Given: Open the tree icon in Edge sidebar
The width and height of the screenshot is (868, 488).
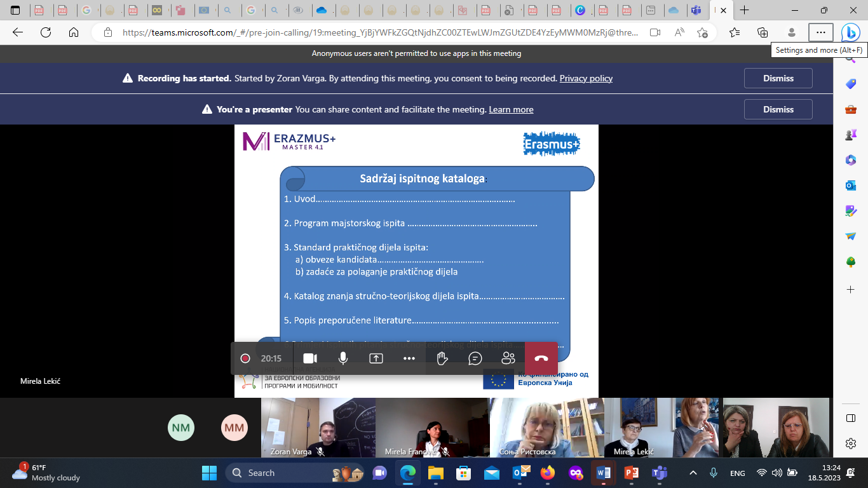Looking at the screenshot, I should tap(851, 262).
